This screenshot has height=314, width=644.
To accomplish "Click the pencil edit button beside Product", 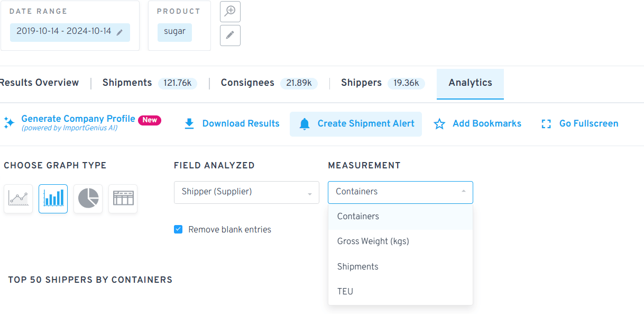I will click(230, 35).
